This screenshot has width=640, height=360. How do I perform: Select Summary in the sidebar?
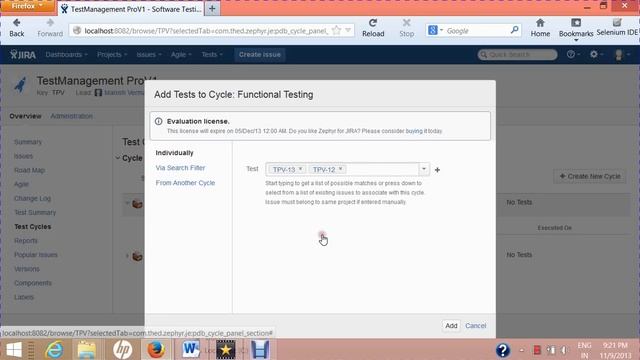point(28,142)
